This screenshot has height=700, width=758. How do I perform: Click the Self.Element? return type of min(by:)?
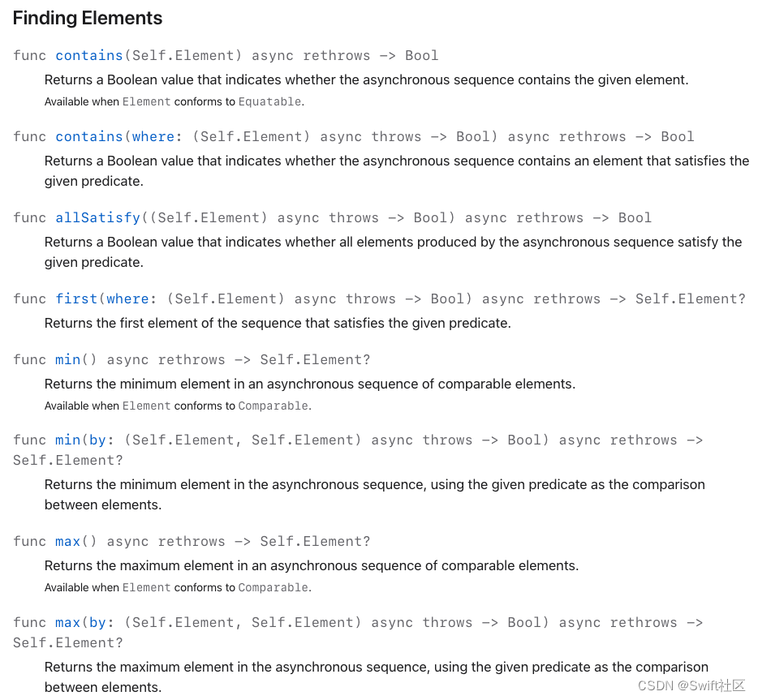[x=67, y=461]
